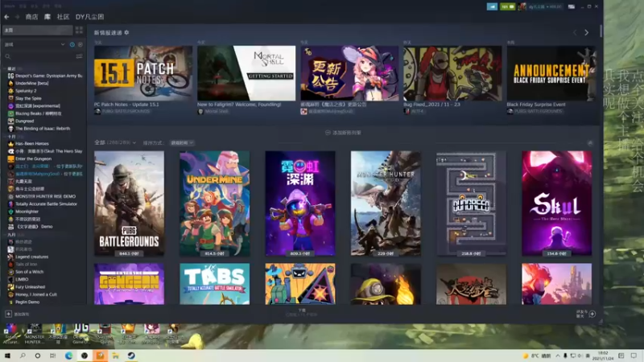Screen dimensions: 644x362
Task: Expand the 全部 shelf collection dropdown
Action: click(x=115, y=142)
